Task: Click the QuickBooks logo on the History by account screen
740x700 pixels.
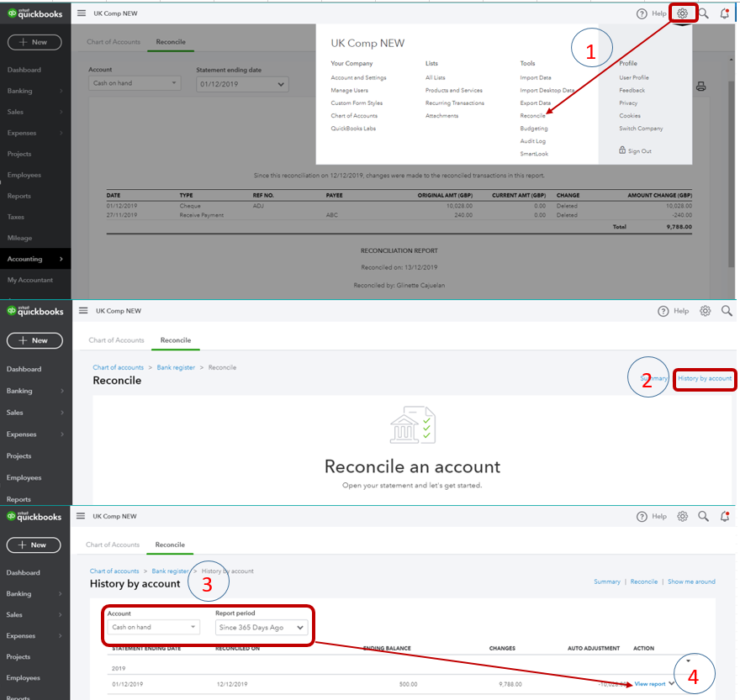Action: (34, 517)
